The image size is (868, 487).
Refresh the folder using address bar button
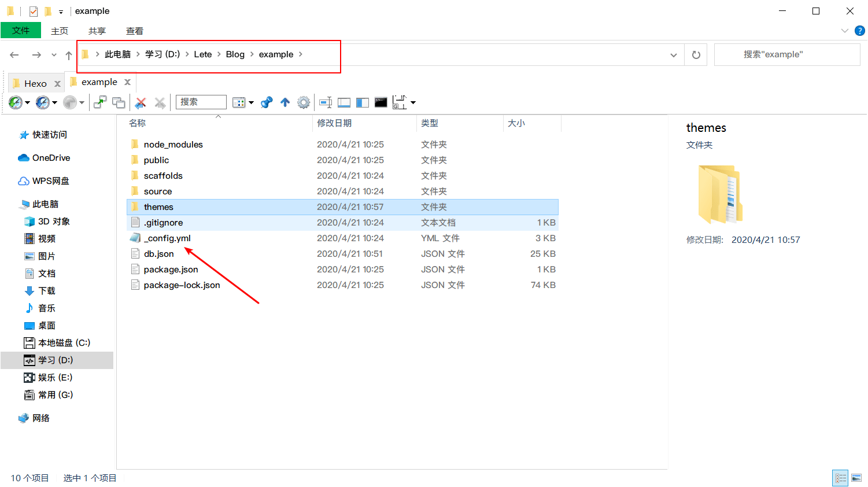(696, 55)
